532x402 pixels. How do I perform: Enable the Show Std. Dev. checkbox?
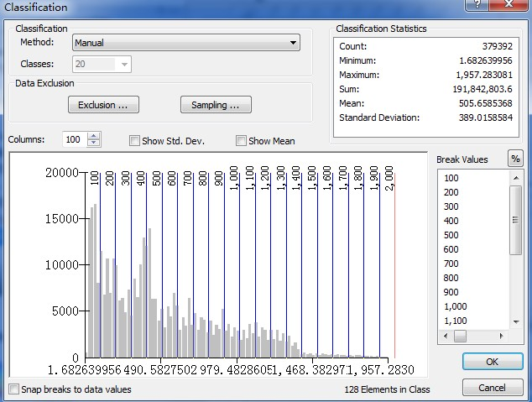[134, 141]
